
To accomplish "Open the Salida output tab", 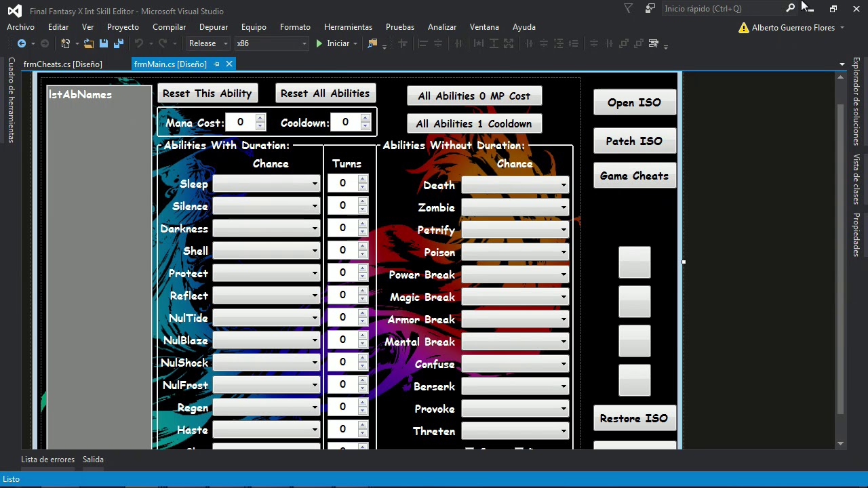I will tap(93, 460).
